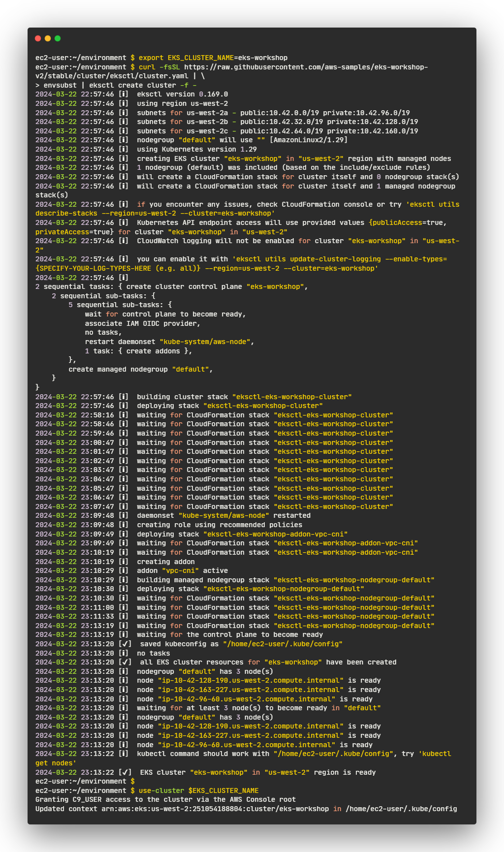Click 'deploying stack "eksctl-eks-workshop-nodegroup-default"' line
504x852 pixels.
[x=251, y=589]
